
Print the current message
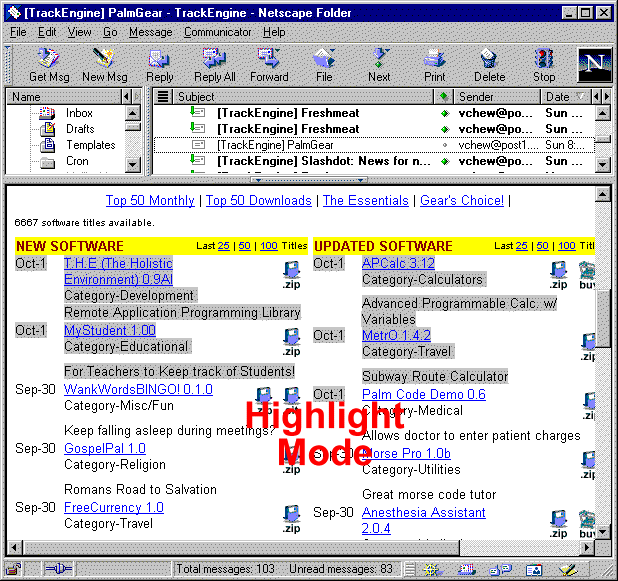tap(434, 65)
